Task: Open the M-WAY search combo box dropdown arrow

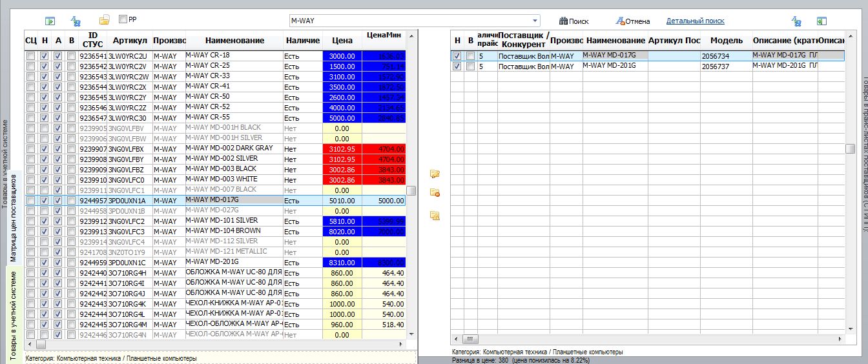Action: pyautogui.click(x=535, y=21)
